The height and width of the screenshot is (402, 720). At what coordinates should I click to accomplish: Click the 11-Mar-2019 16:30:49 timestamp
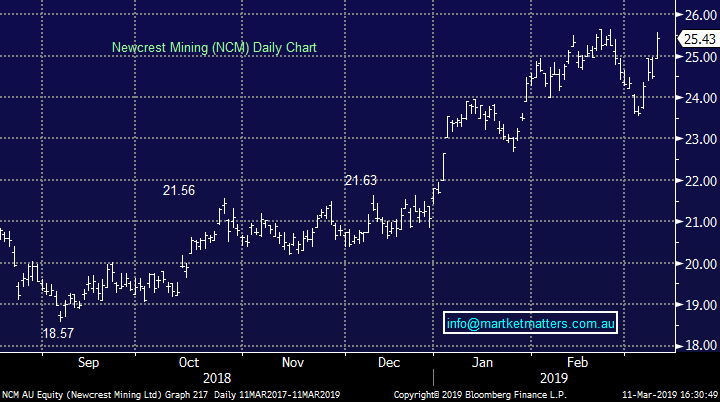tap(670, 395)
